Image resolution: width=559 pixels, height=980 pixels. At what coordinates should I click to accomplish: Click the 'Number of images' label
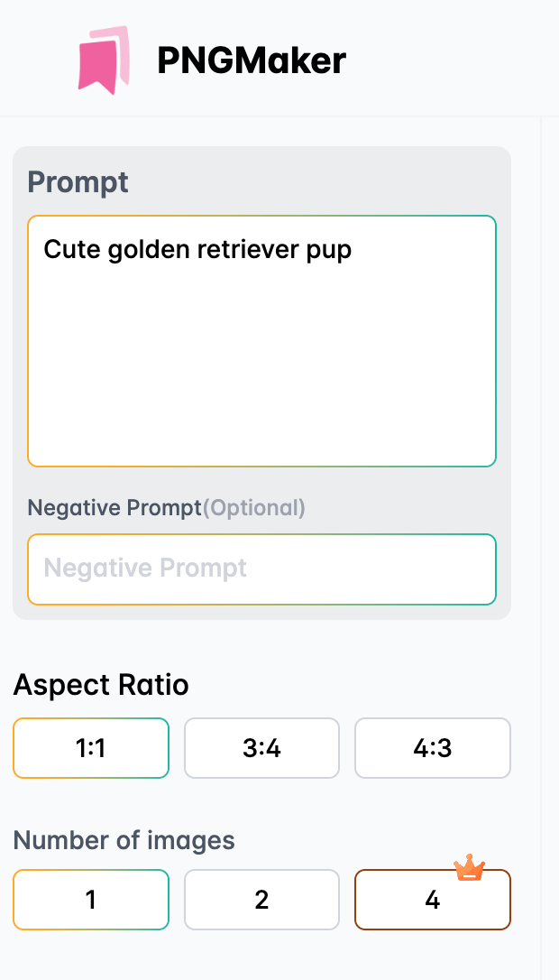tap(124, 841)
